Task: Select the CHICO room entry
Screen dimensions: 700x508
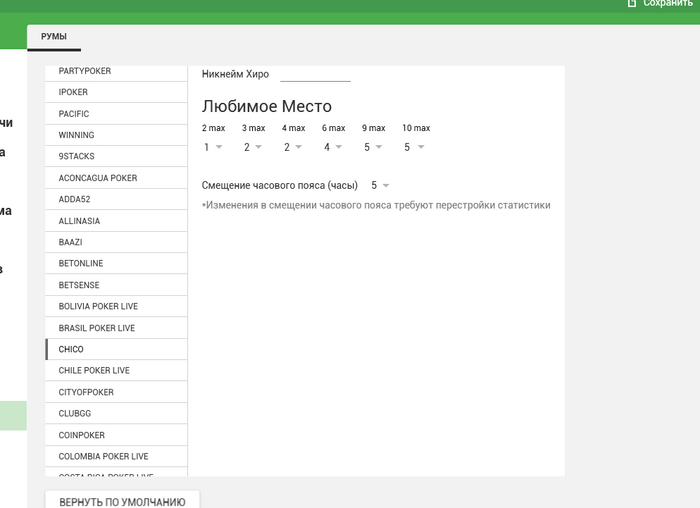Action: coord(116,349)
